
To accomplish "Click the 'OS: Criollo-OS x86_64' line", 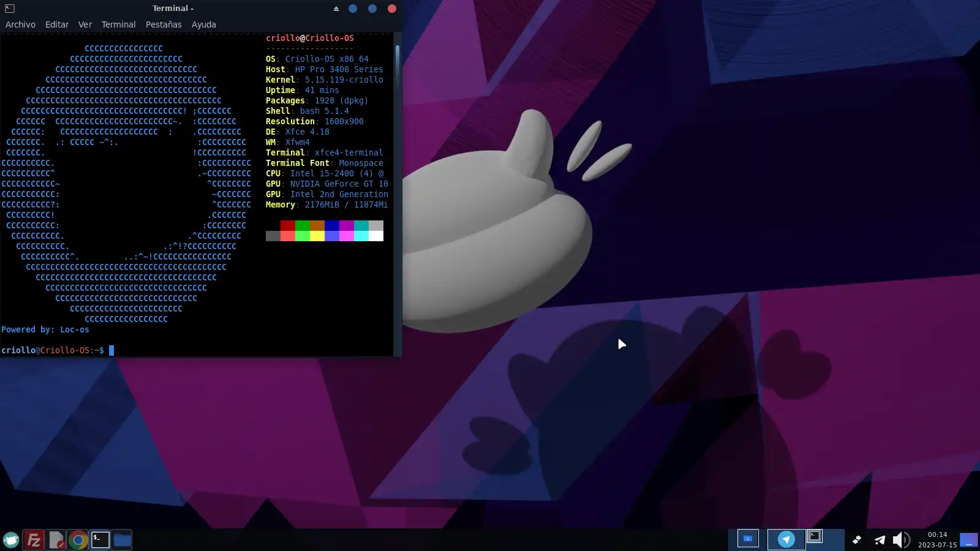I will [x=317, y=59].
